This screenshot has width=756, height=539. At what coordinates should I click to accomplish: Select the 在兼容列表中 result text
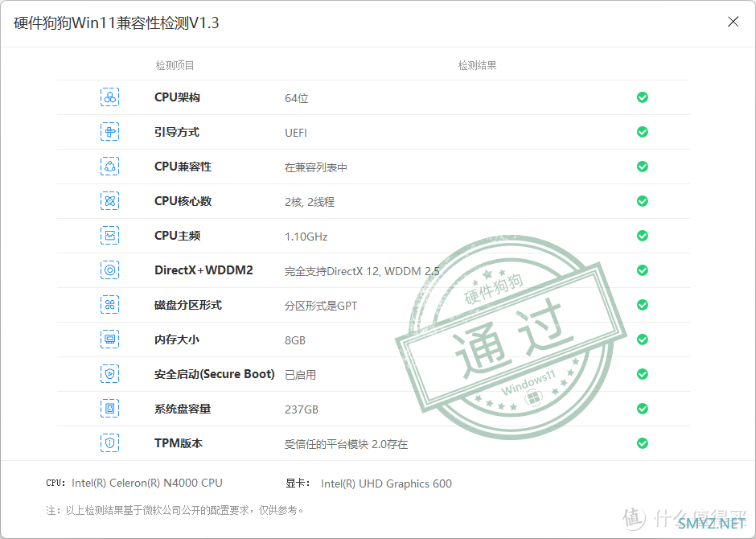[316, 168]
